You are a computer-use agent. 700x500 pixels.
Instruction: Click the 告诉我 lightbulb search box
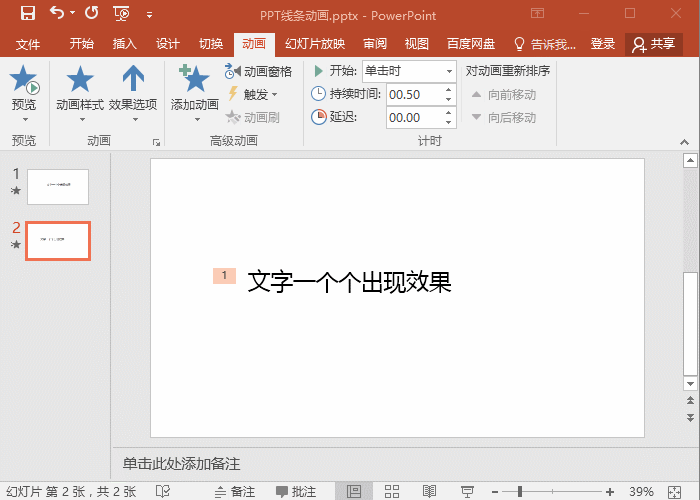(x=545, y=44)
